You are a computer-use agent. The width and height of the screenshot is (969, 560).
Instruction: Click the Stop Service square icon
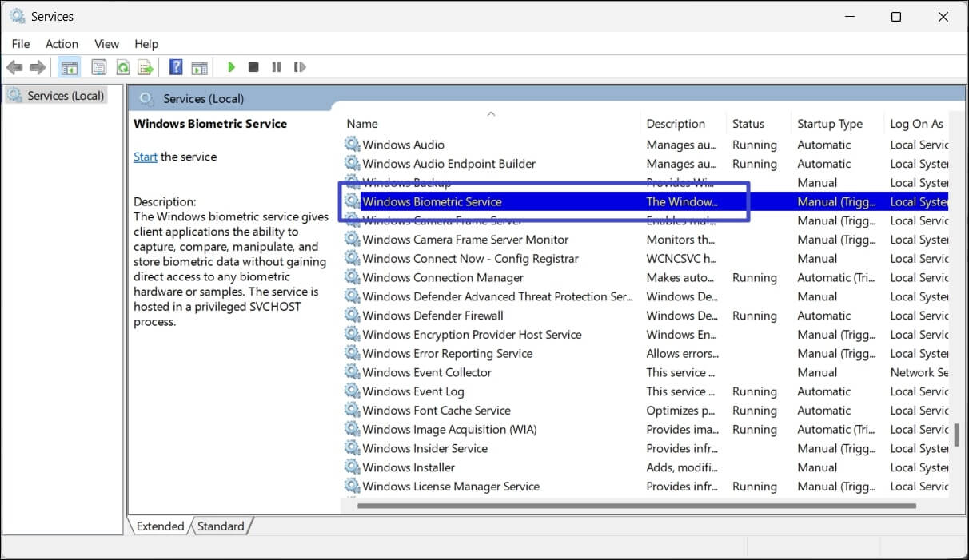[x=253, y=67]
